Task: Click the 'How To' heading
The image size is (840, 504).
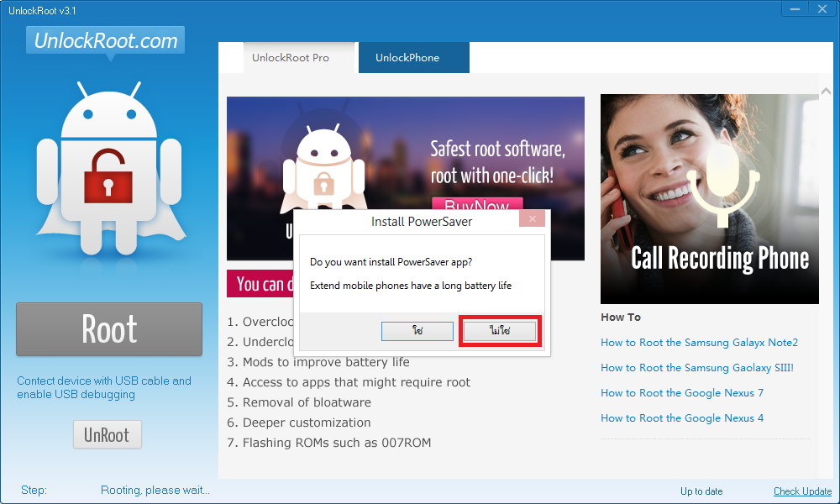Action: coord(621,317)
